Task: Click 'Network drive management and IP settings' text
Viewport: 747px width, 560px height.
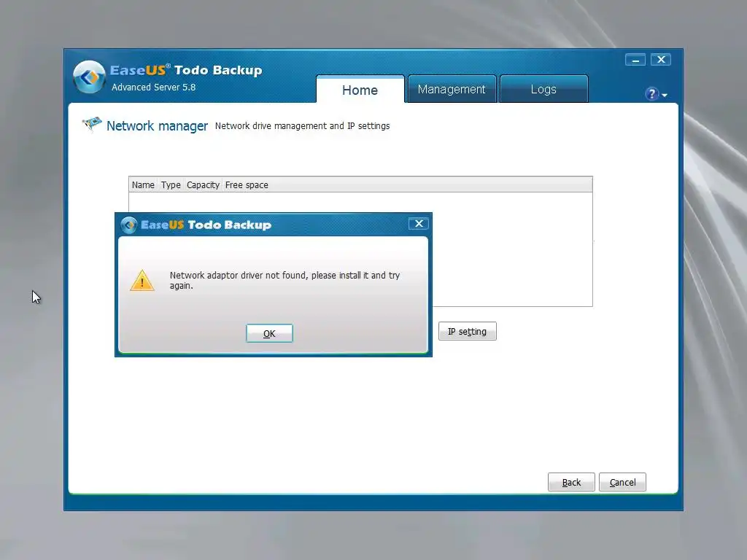Action: (x=303, y=125)
